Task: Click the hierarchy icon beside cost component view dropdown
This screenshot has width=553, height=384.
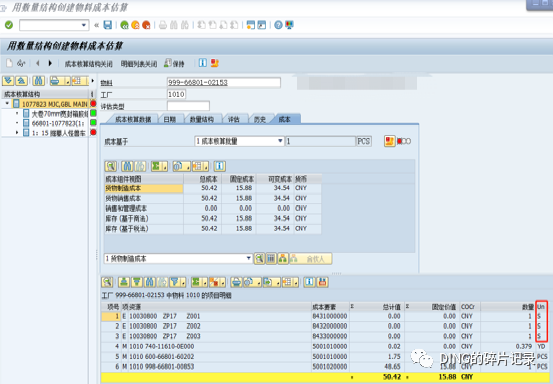Action: (283, 259)
